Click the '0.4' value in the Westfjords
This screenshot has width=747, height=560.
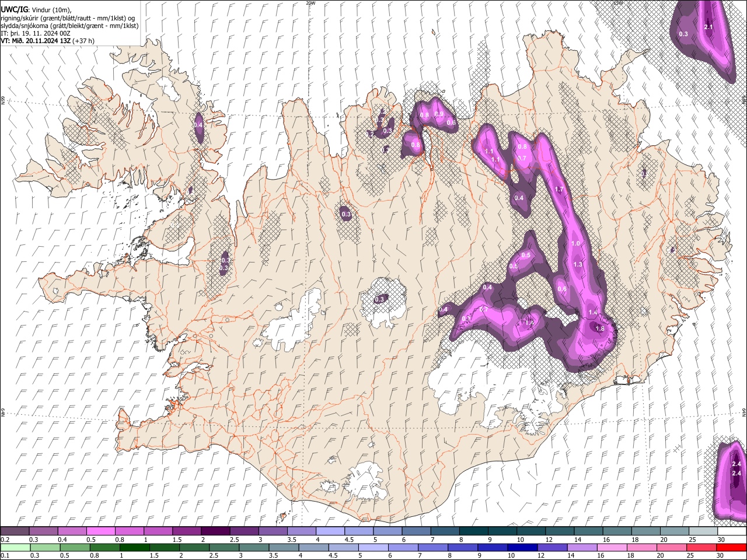198,125
